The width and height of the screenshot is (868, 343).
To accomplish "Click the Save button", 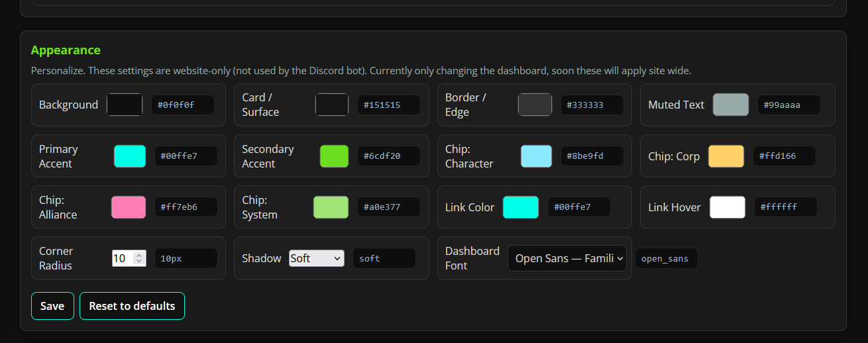I will (x=52, y=306).
